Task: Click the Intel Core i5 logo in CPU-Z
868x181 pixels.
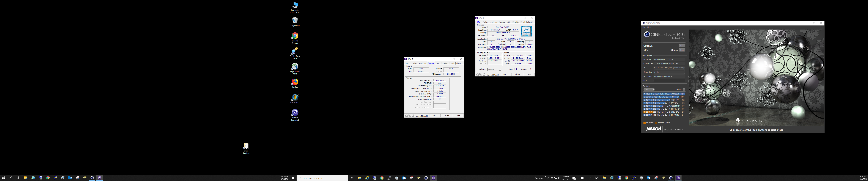Action: (x=526, y=31)
